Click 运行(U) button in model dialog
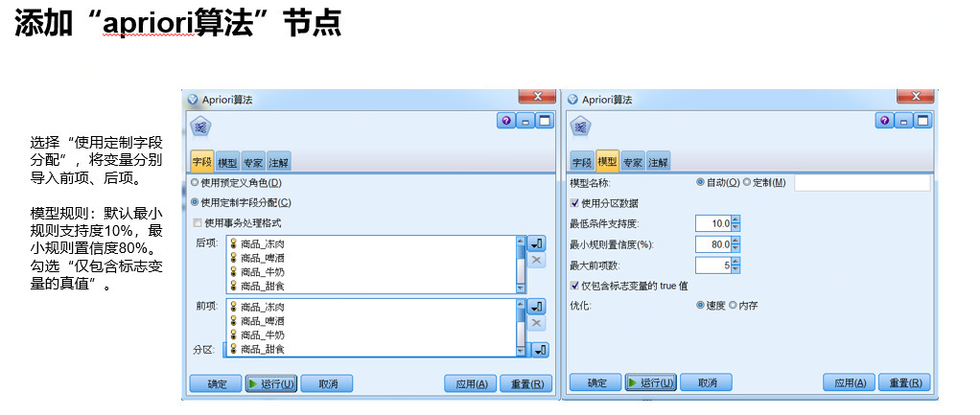 pyautogui.click(x=651, y=382)
